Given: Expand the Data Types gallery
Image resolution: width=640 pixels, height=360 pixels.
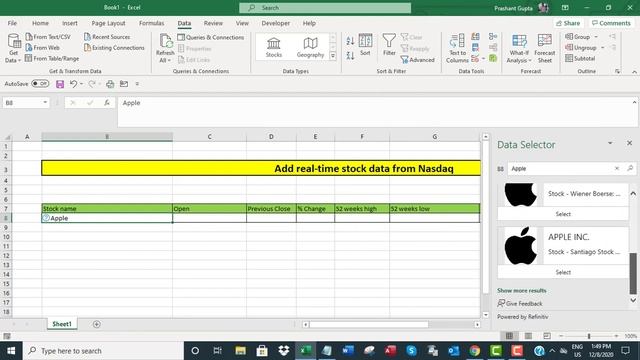Looking at the screenshot, I should (333, 56).
